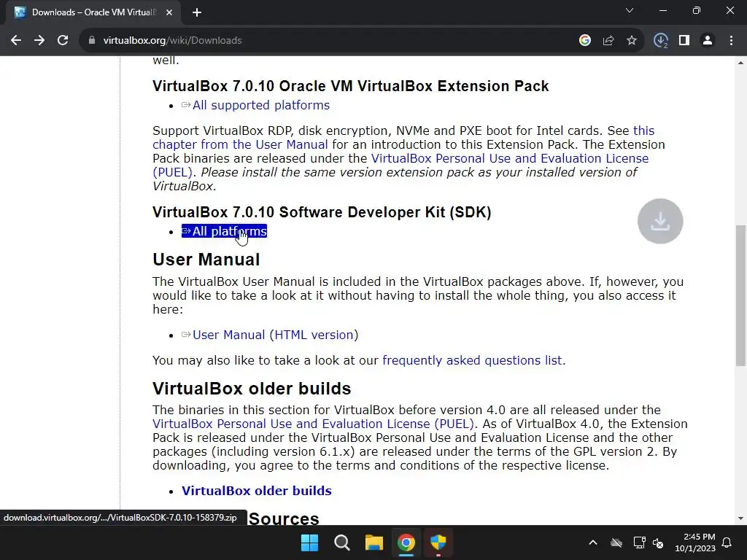Open frequently asked questions list link

(472, 360)
